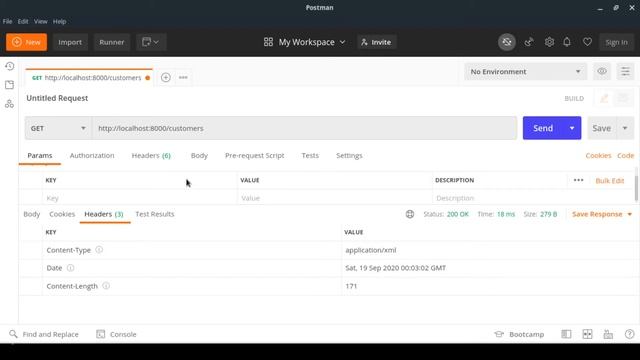Open the Runner

coord(111,42)
